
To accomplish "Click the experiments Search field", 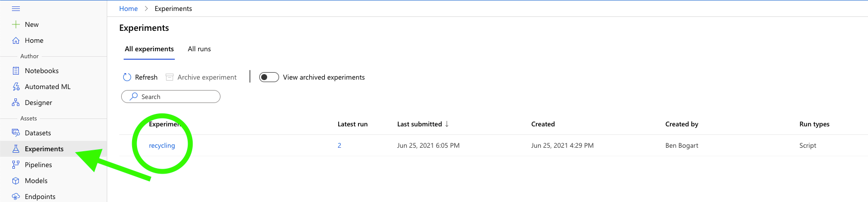I will tap(171, 97).
